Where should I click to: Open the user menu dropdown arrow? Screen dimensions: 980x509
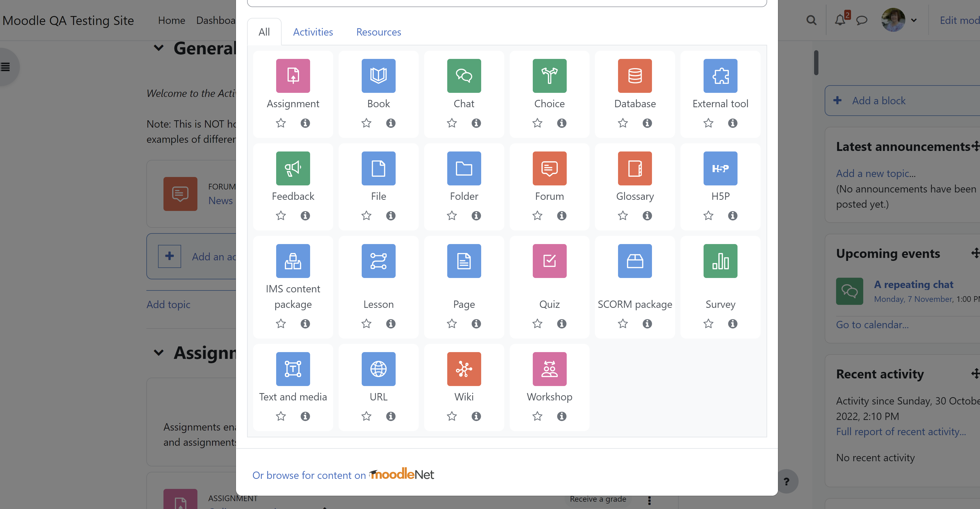[x=914, y=21]
